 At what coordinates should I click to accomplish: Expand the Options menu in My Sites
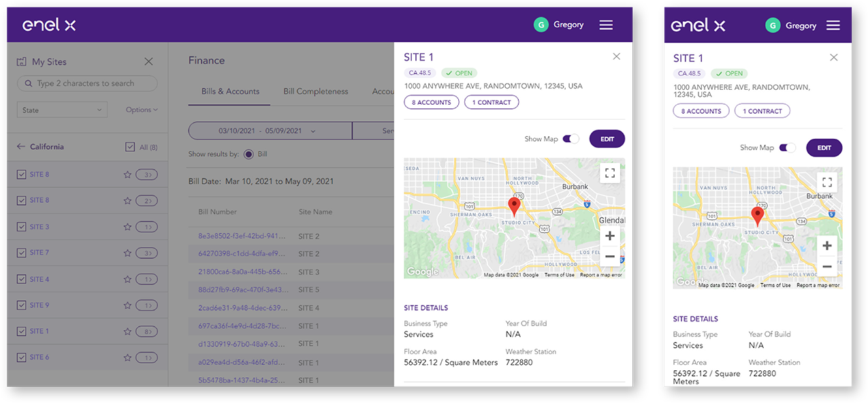pos(142,110)
